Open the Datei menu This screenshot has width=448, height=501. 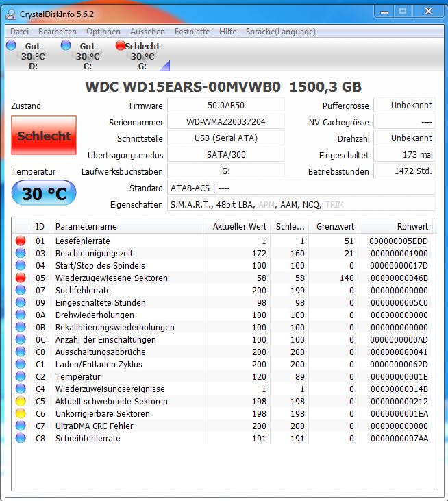pos(19,32)
